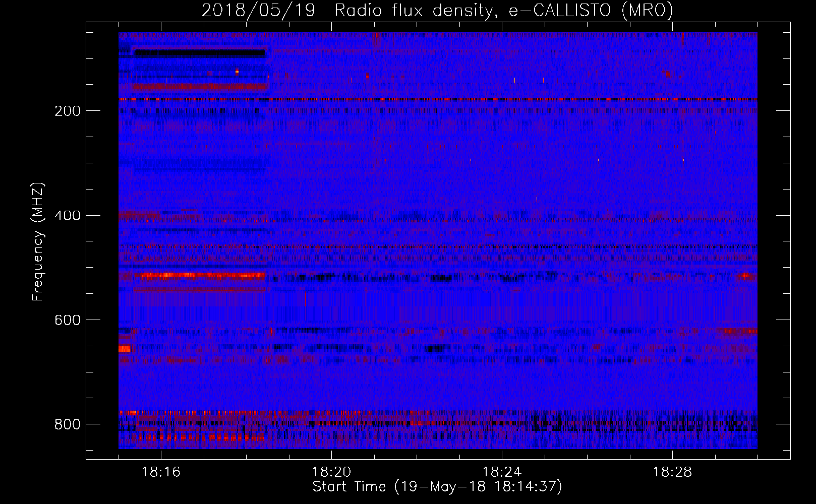The width and height of the screenshot is (816, 504).
Task: Click the black band near the spectrogram top
Action: pos(200,53)
